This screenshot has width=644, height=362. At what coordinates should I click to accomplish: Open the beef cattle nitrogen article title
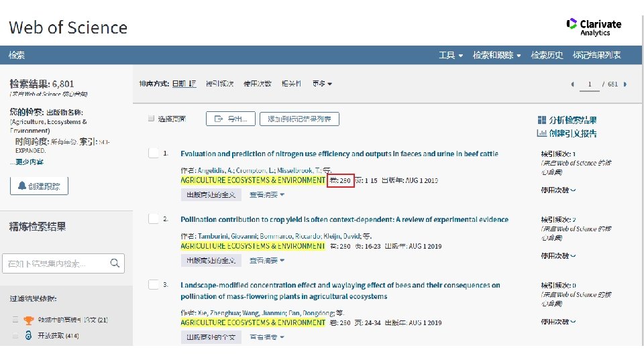coord(339,154)
